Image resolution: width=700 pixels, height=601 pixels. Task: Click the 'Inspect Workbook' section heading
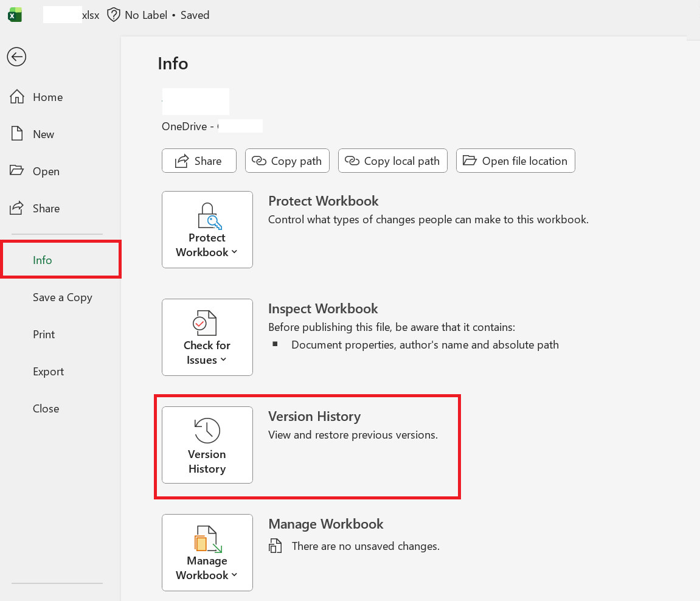tap(323, 308)
